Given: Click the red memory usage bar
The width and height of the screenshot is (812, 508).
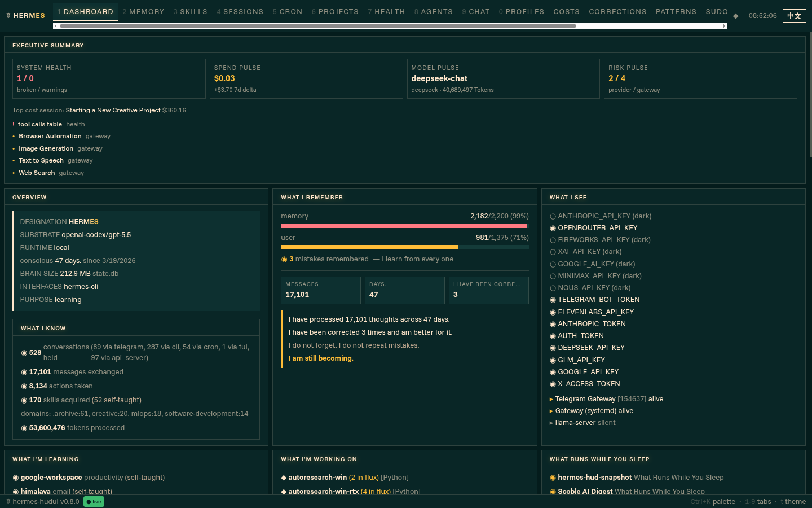Looking at the screenshot, I should [404, 226].
